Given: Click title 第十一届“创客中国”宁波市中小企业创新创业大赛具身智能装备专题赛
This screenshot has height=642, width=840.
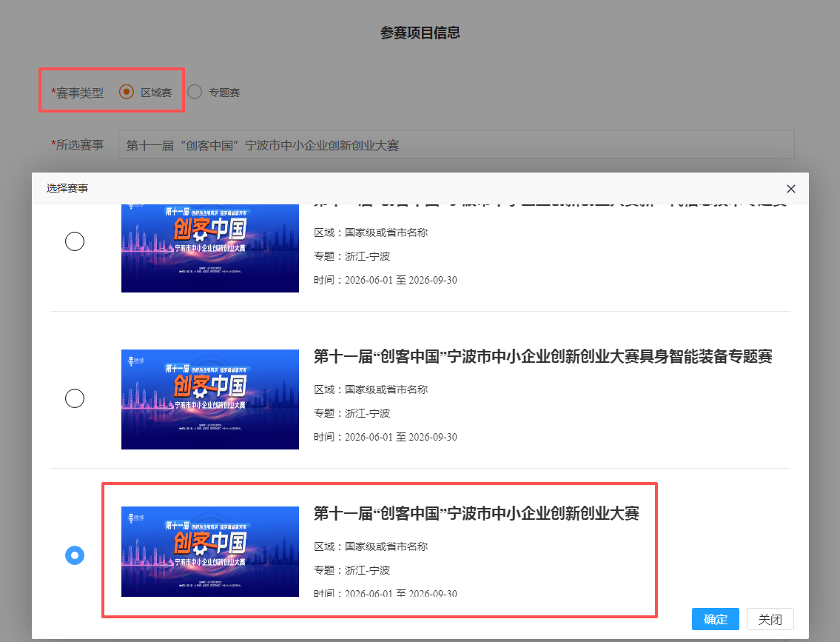Looking at the screenshot, I should (x=542, y=356).
